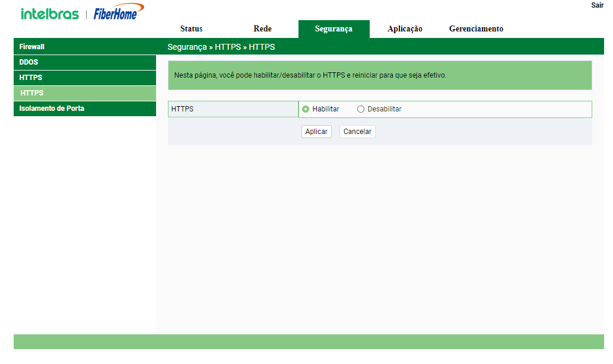Viewport: 613px width, 364px height.
Task: Select the light green HTTPS sub-item
Action: click(x=85, y=93)
